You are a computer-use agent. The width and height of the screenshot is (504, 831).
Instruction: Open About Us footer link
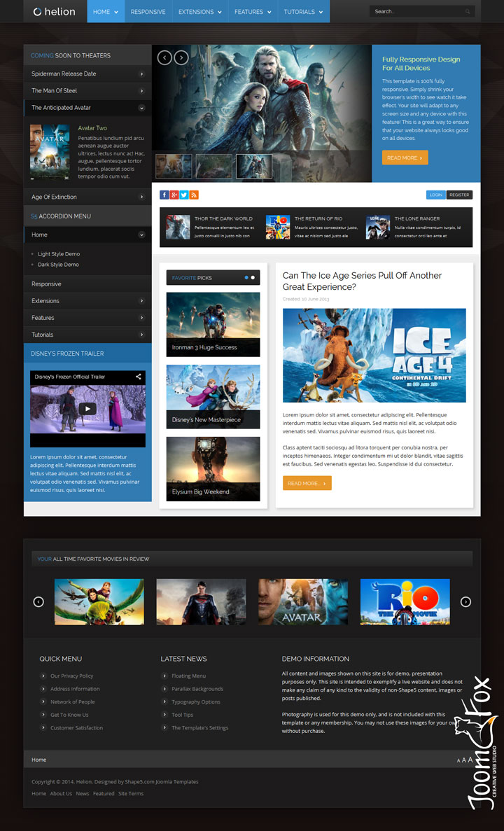pos(61,793)
